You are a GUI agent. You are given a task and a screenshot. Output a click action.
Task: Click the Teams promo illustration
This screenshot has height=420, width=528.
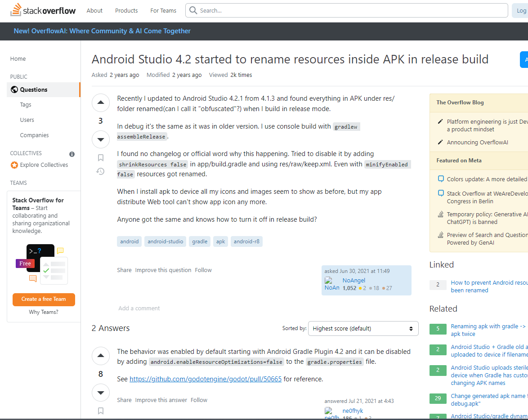(x=42, y=264)
